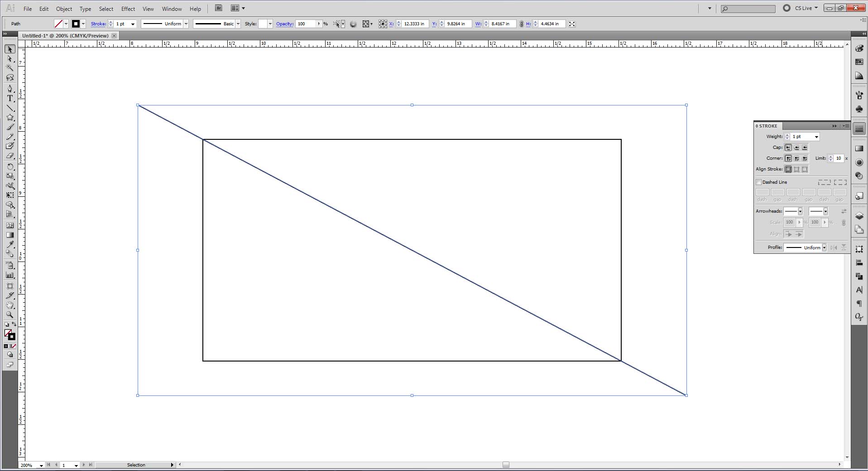Screen dimensions: 868x471
Task: Select the Pen tool
Action: tap(10, 89)
